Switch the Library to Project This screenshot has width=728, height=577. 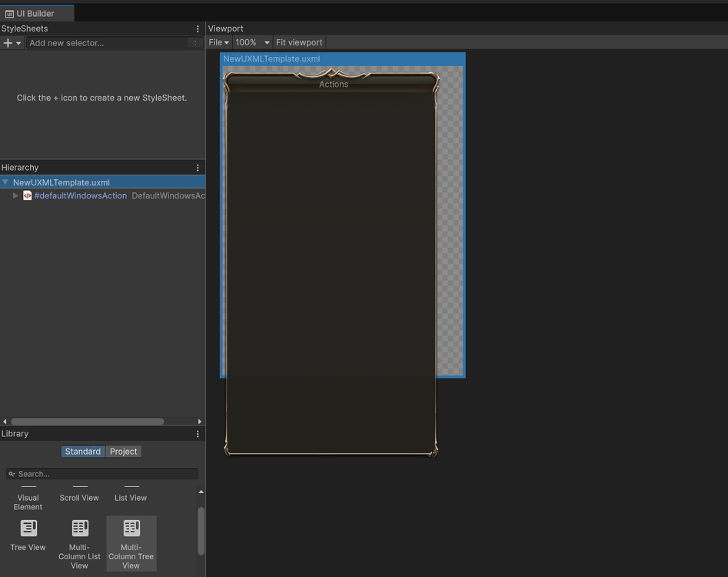[123, 452]
